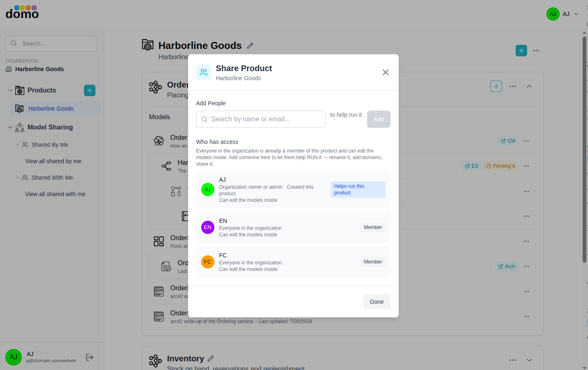
Task: Open the AJ account menu at top right
Action: pyautogui.click(x=562, y=14)
